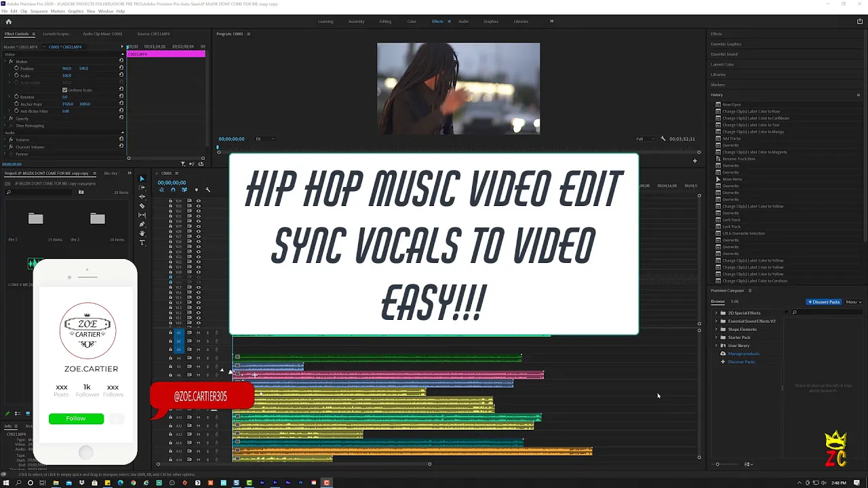Viewport: 868px width, 488px height.
Task: Toggle Linked Selection in timeline header
Action: pos(184,190)
